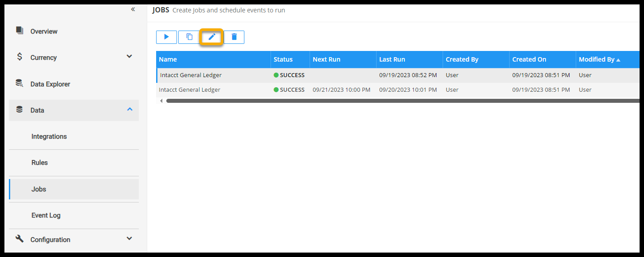
Task: Click the Status column header
Action: 283,59
